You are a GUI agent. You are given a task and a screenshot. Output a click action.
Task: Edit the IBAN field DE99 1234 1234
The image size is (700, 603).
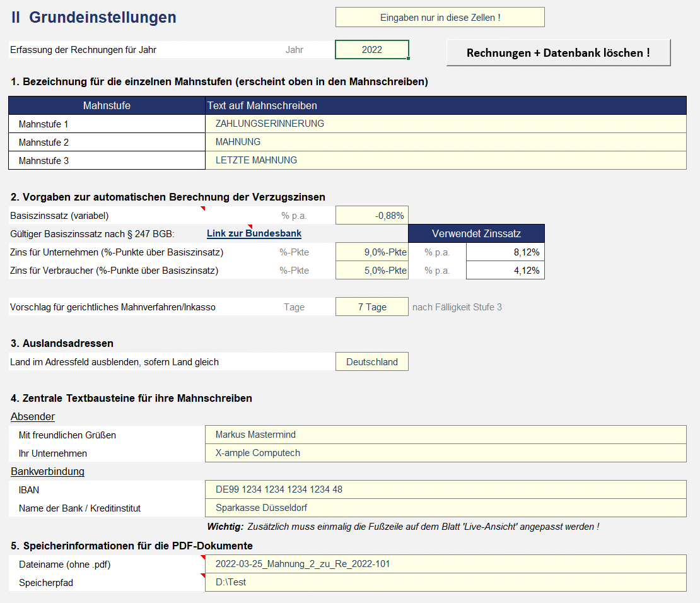tap(445, 489)
